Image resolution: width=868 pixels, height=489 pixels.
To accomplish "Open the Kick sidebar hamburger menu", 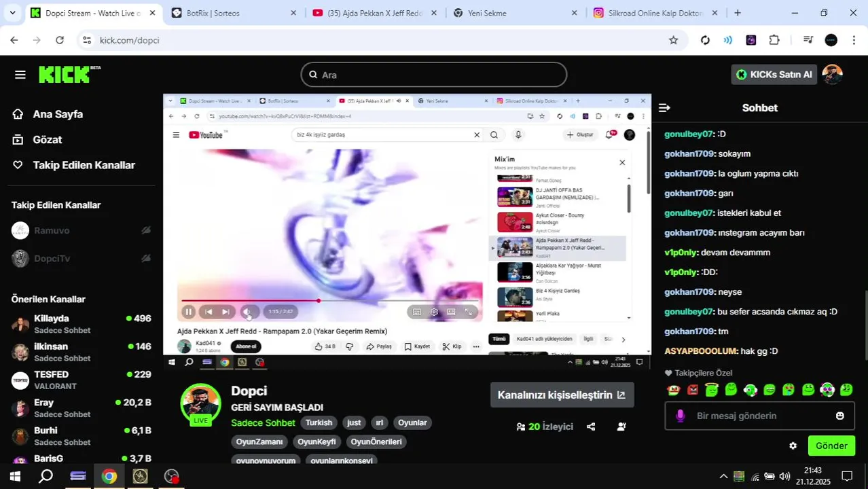I will coord(20,75).
